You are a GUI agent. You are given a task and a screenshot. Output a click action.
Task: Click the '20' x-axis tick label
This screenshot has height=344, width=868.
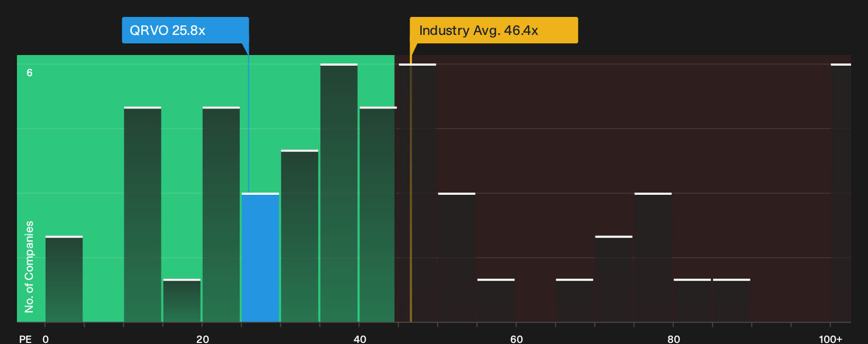point(202,339)
